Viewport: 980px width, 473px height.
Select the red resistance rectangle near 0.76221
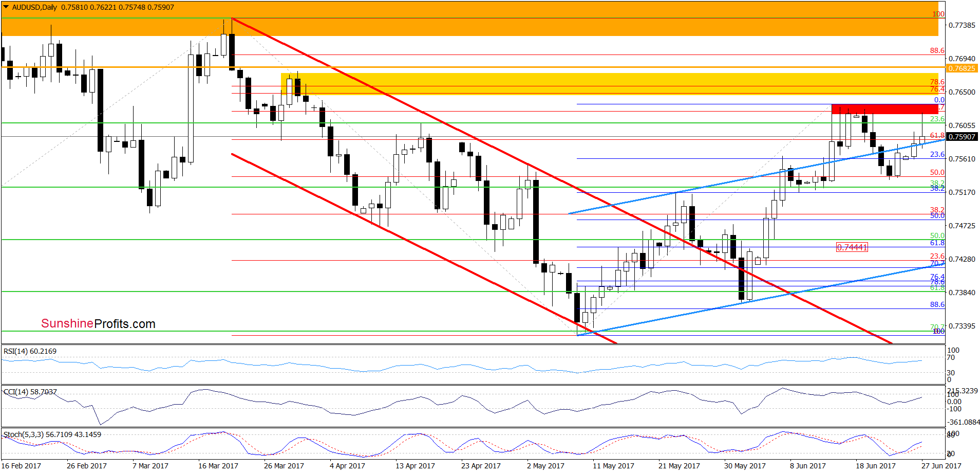[x=884, y=109]
